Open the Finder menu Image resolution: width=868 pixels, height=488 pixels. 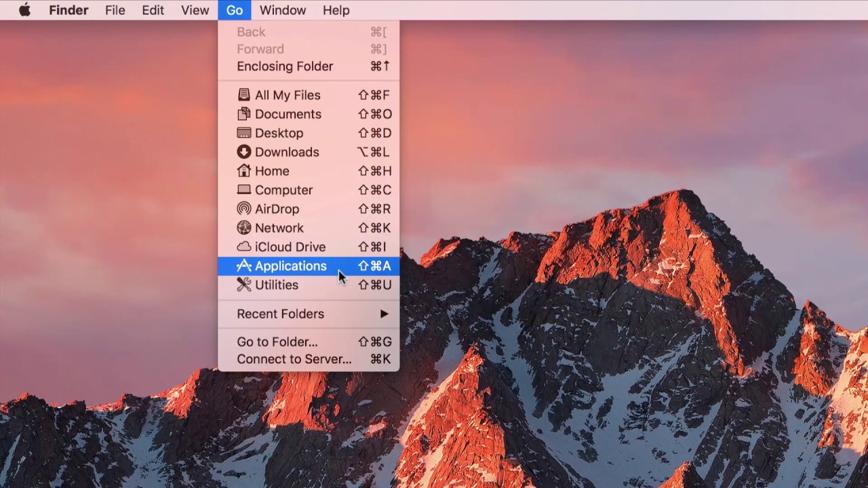[68, 10]
